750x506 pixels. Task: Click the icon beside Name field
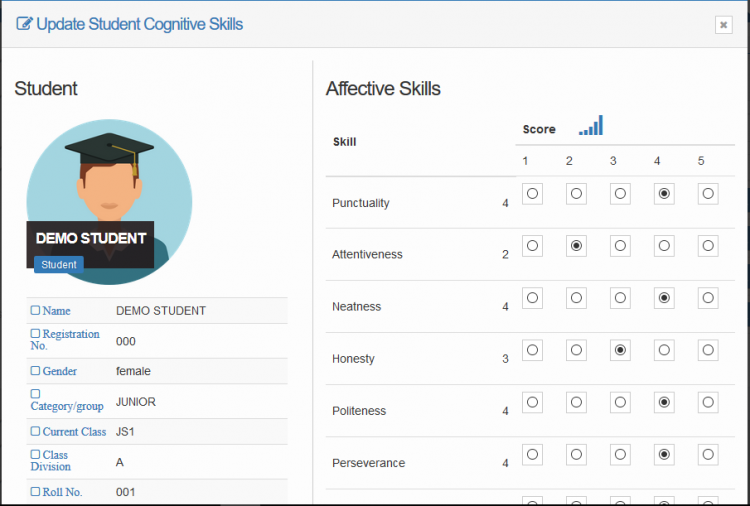click(x=36, y=311)
